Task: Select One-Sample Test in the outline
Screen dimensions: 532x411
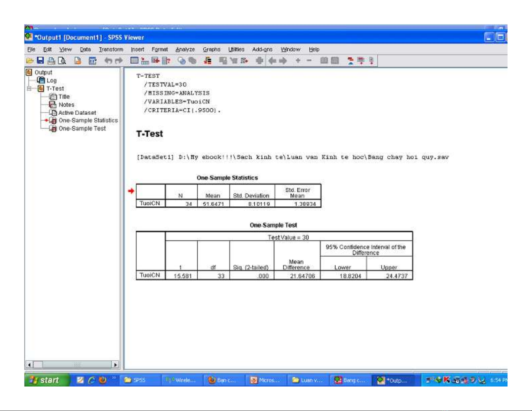Action: point(82,129)
